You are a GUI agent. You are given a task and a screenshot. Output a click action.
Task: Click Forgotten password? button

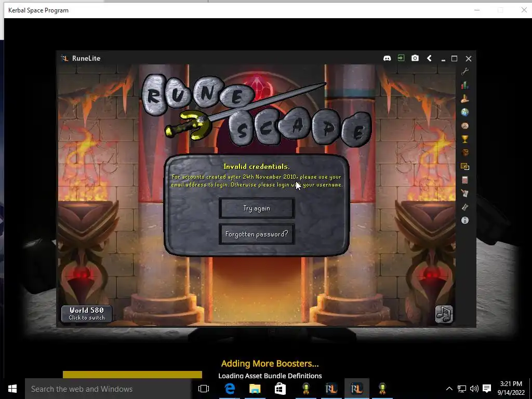(257, 234)
